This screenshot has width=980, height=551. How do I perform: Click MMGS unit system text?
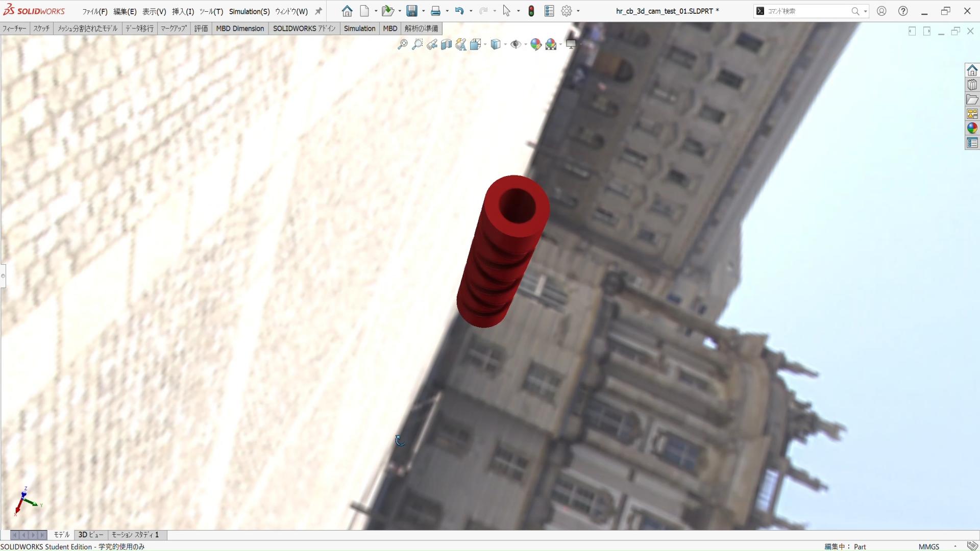tap(929, 546)
